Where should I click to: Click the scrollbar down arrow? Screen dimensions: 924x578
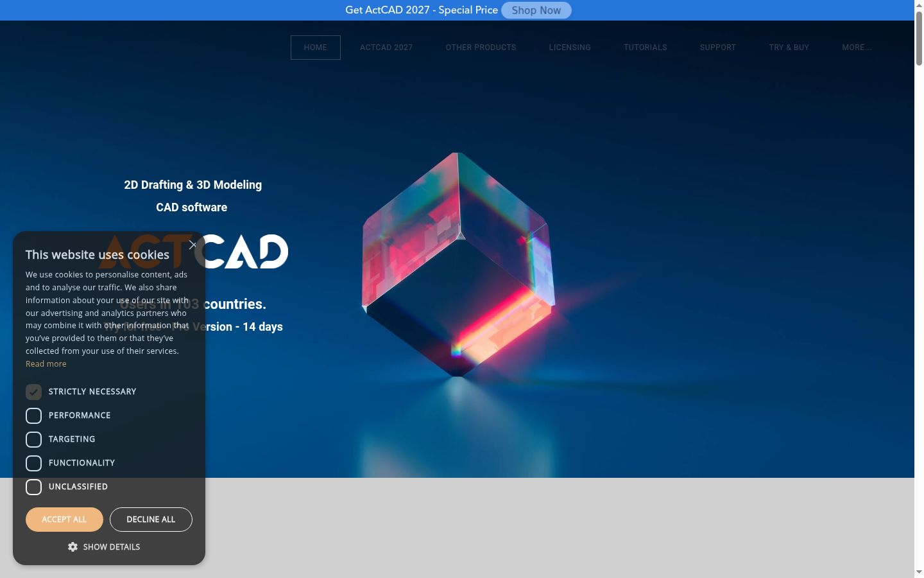[x=919, y=572]
